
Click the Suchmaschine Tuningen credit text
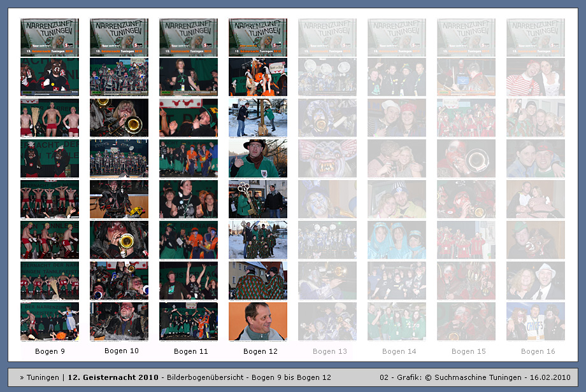(x=476, y=377)
